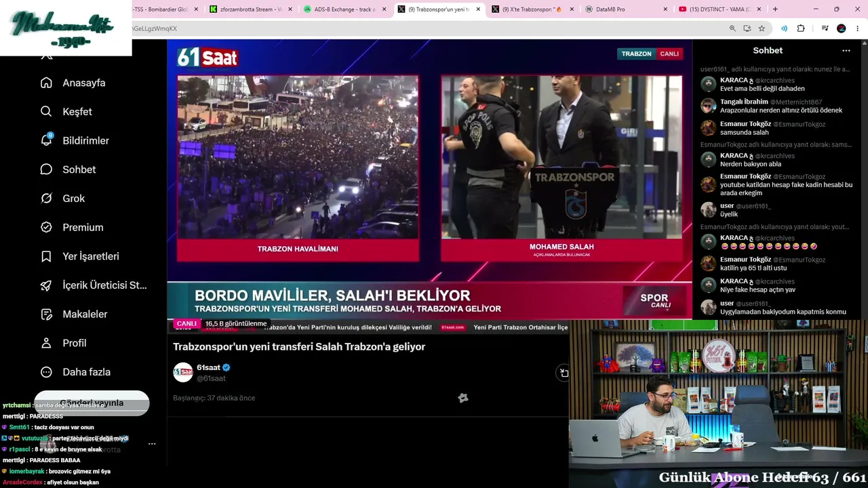868x488 pixels.
Task: Click the zoom magnifier icon in address bar
Action: (732, 28)
